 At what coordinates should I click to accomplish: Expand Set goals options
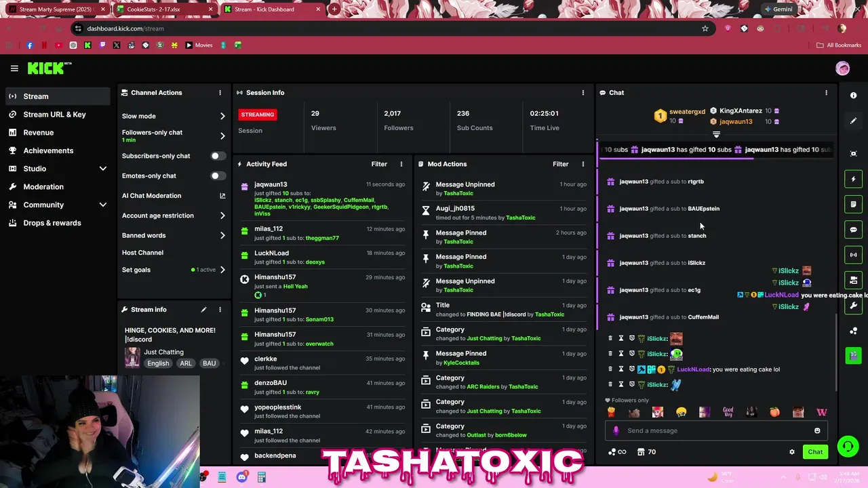(222, 270)
